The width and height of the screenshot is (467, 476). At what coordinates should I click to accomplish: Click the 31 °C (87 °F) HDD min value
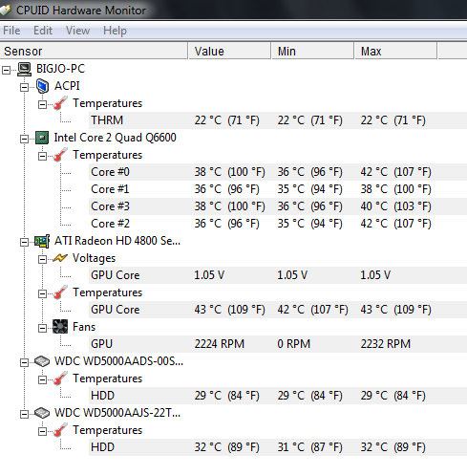click(x=309, y=447)
